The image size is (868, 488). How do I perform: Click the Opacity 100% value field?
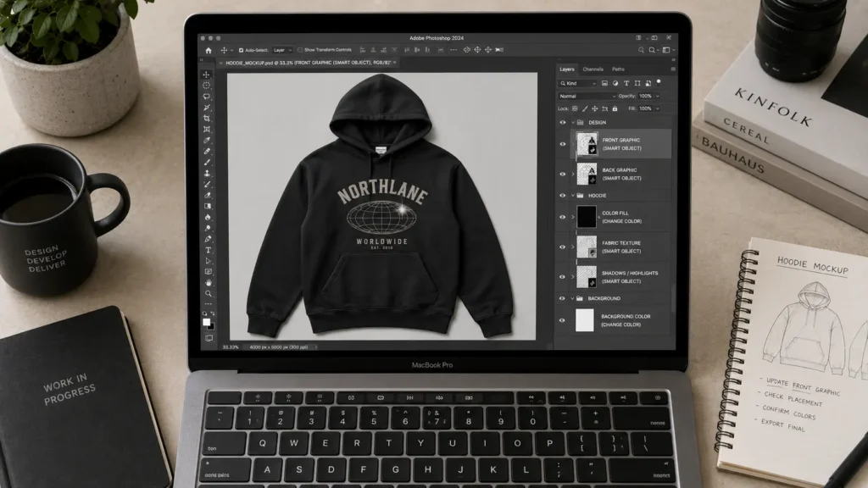(x=645, y=97)
